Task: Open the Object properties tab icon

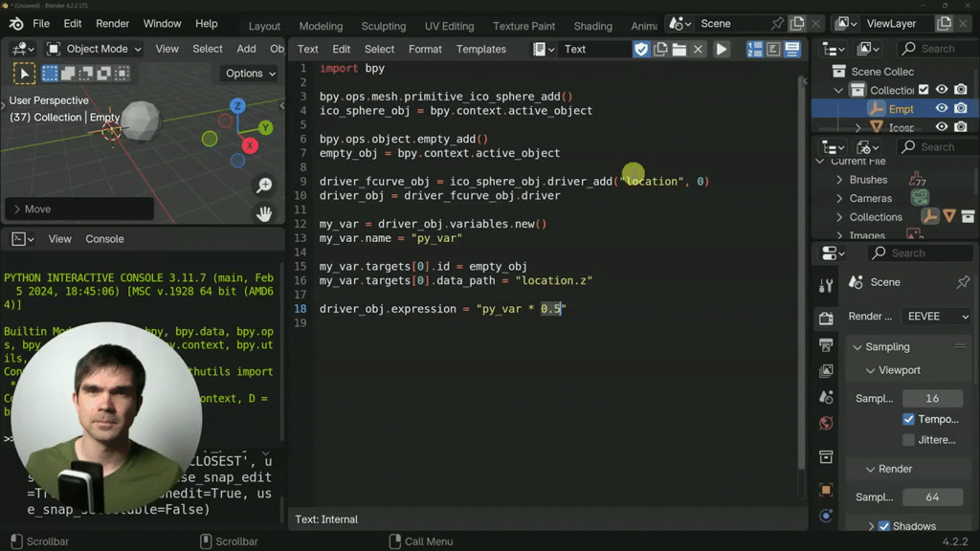Action: pos(826,490)
